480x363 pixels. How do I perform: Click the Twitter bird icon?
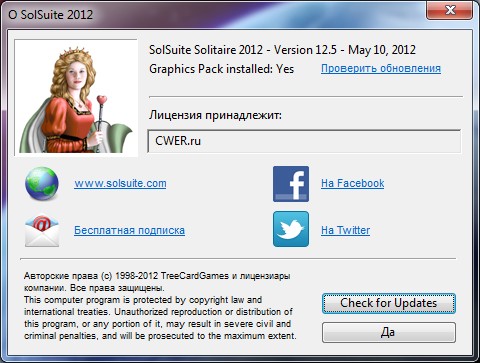pos(291,229)
